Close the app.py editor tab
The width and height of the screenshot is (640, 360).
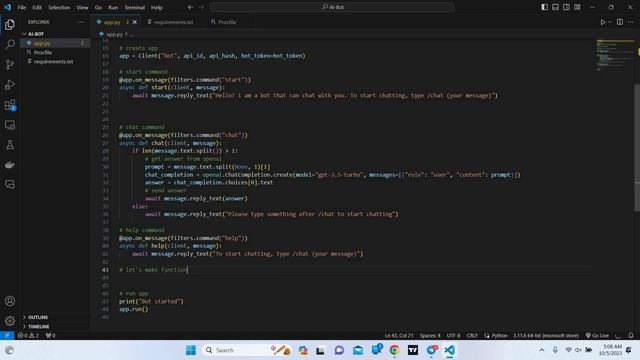point(135,22)
